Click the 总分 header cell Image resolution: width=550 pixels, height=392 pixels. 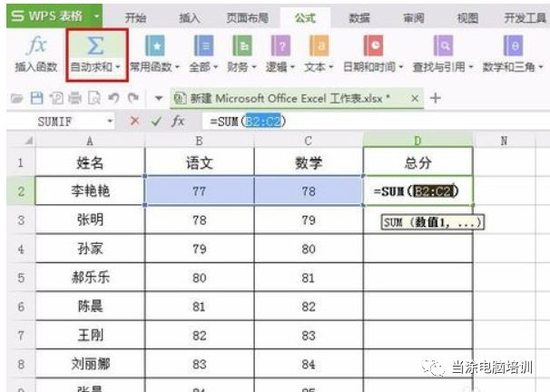[x=417, y=162]
